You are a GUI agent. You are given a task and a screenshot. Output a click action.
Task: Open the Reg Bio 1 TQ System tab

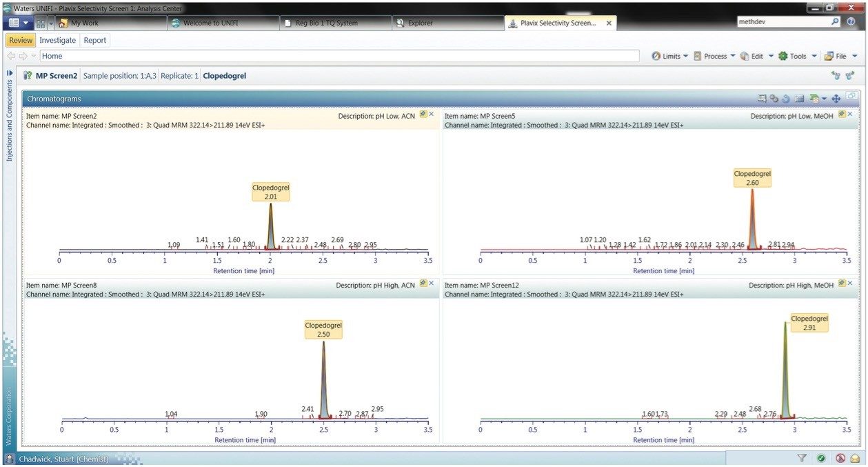pos(336,23)
